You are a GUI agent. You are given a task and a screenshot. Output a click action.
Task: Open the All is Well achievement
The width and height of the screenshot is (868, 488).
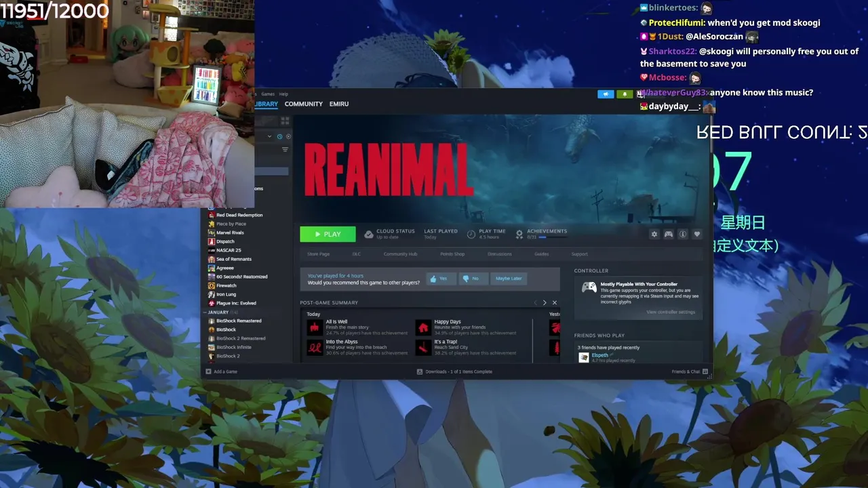coord(357,327)
